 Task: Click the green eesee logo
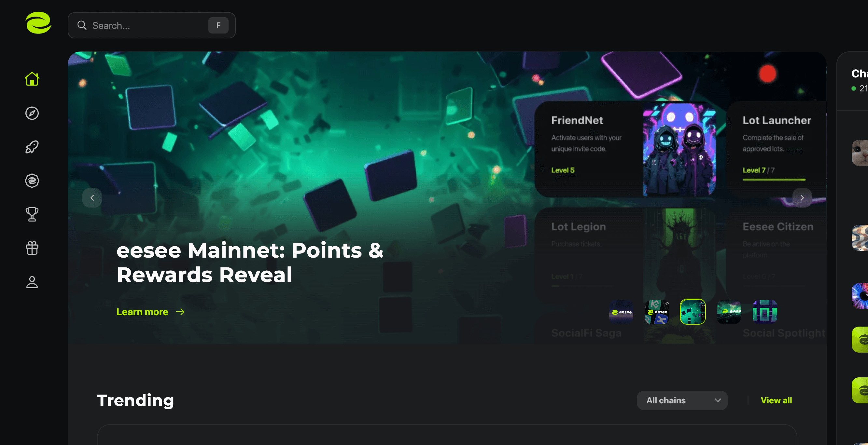(x=38, y=23)
